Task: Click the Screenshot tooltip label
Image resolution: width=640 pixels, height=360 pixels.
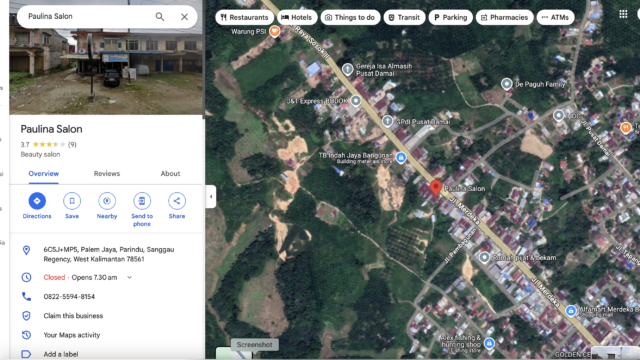Action: tap(255, 344)
